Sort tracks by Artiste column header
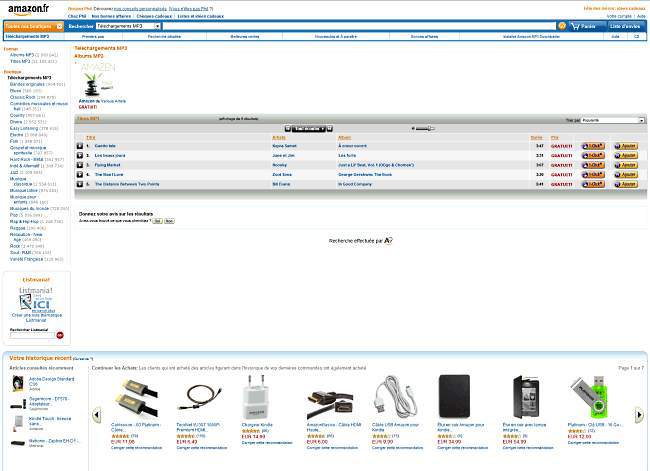The image size is (650, 471). coord(279,138)
